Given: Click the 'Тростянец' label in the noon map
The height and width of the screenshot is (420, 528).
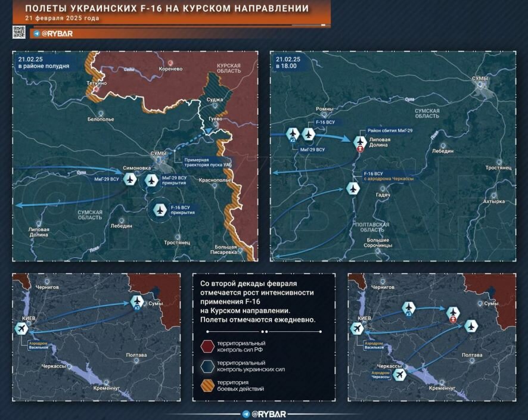Looking at the screenshot, I should (x=177, y=242).
